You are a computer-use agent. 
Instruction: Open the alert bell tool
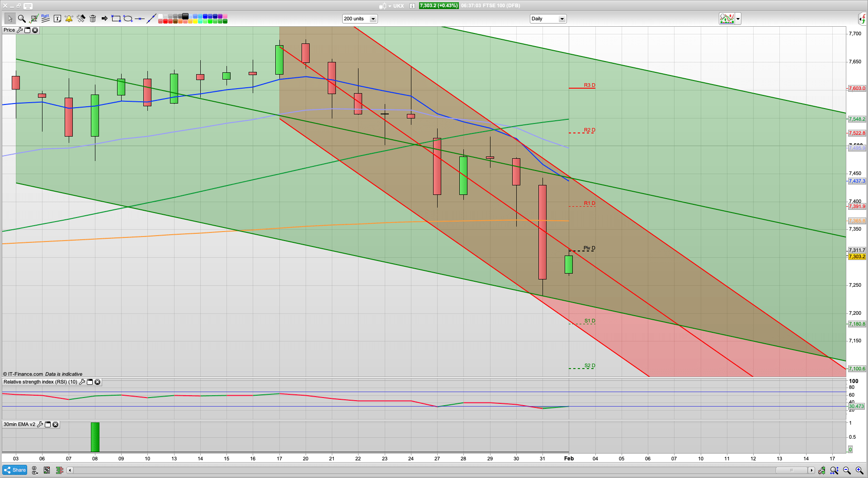[69, 19]
